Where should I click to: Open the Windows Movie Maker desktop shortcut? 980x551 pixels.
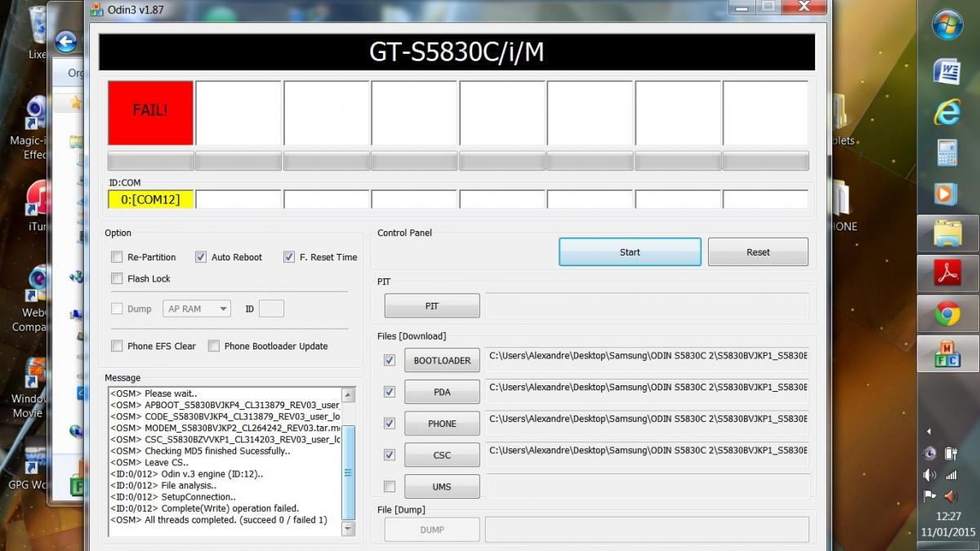(x=31, y=388)
